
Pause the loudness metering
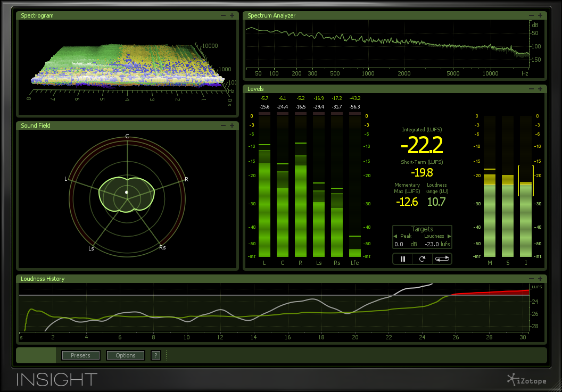[x=403, y=259]
